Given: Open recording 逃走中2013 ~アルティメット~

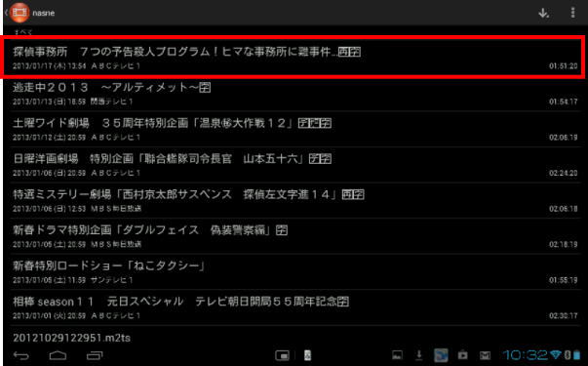Looking at the screenshot, I should (294, 94).
